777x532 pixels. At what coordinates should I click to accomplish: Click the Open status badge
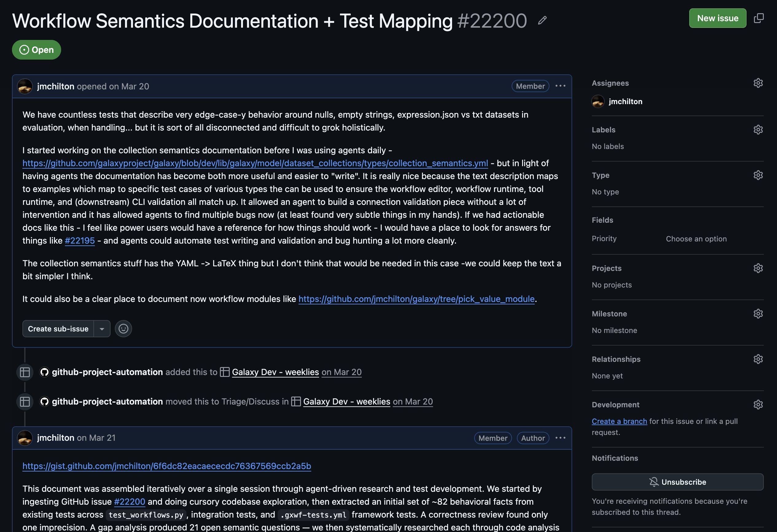click(37, 50)
